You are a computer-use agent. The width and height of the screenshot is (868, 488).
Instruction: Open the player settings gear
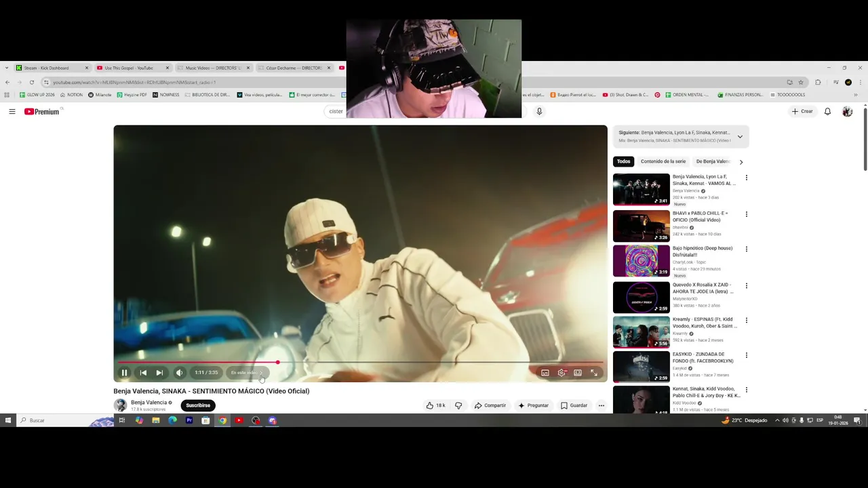click(x=561, y=373)
